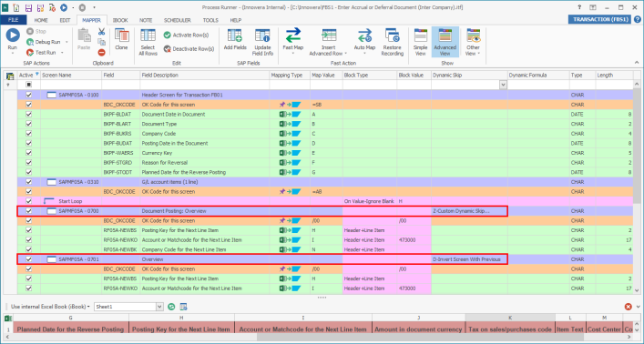
Task: Click the Run icon in SAP Actions
Action: [13, 35]
